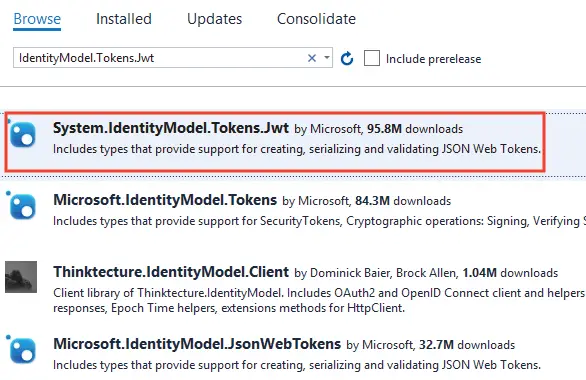Viewport: 586px width, 380px height.
Task: Clear the search text with X
Action: click(x=312, y=58)
